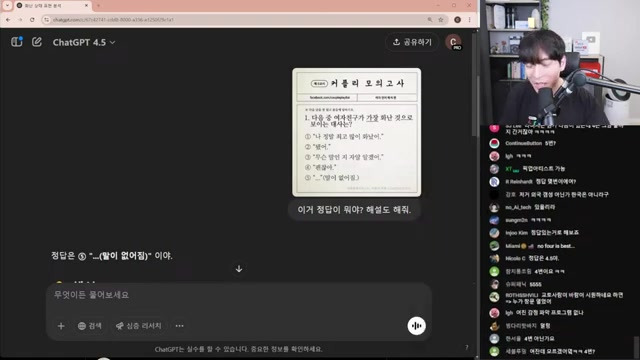Open the zoom magnifier icon in address bar

[x=430, y=20]
